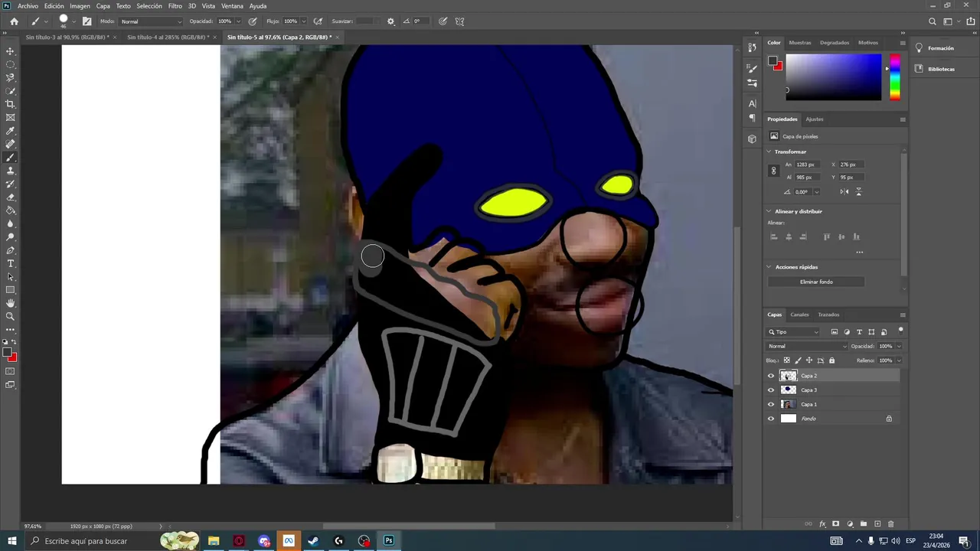This screenshot has height=551, width=980.
Task: Click the color picker field
Action: click(833, 77)
